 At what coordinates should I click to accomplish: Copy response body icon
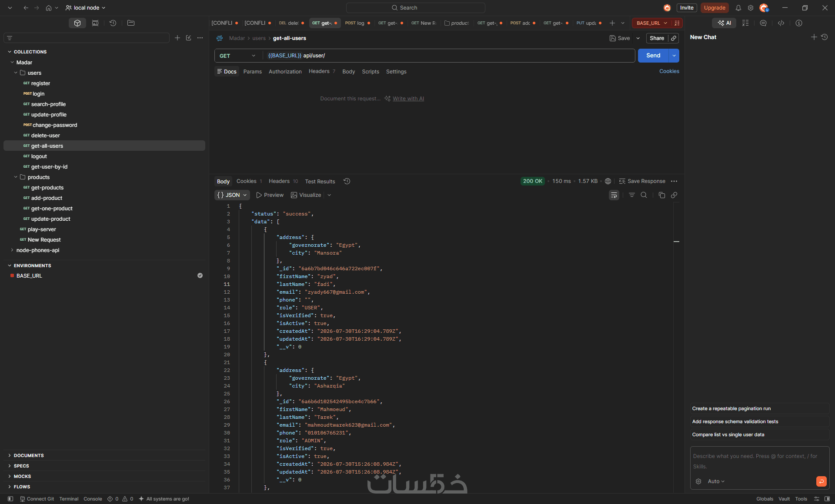click(x=662, y=195)
